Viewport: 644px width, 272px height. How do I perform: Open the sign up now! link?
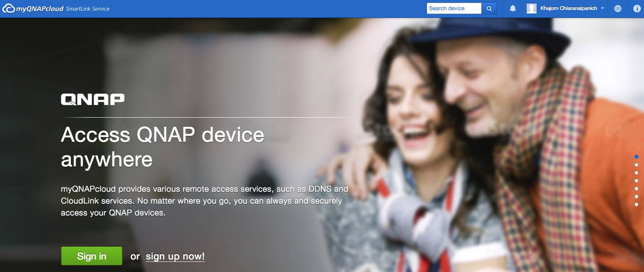175,256
